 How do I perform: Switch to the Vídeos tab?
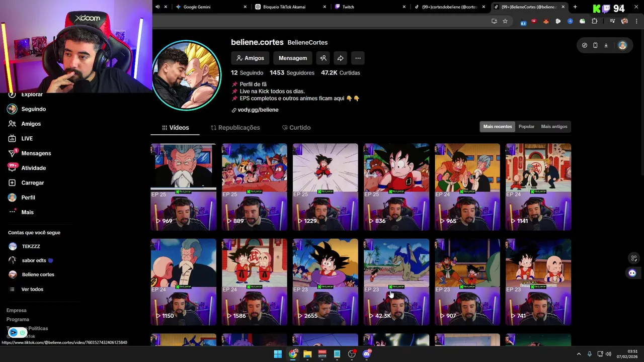coord(175,128)
